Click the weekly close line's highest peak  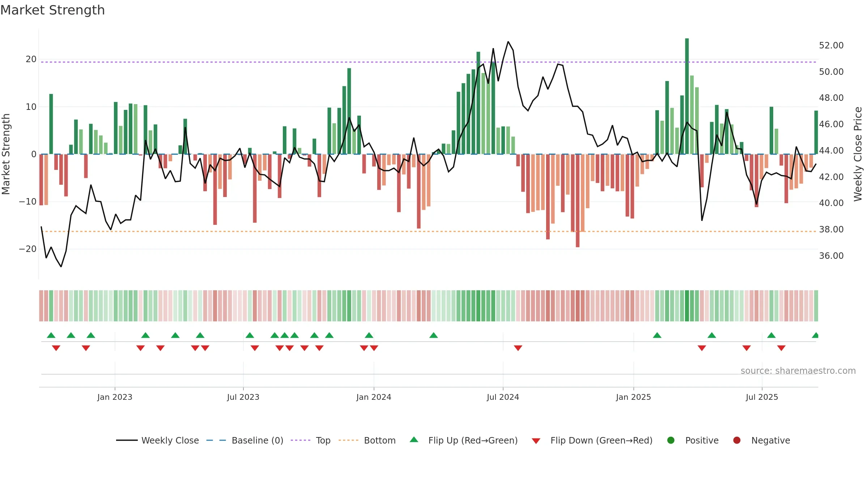click(508, 42)
